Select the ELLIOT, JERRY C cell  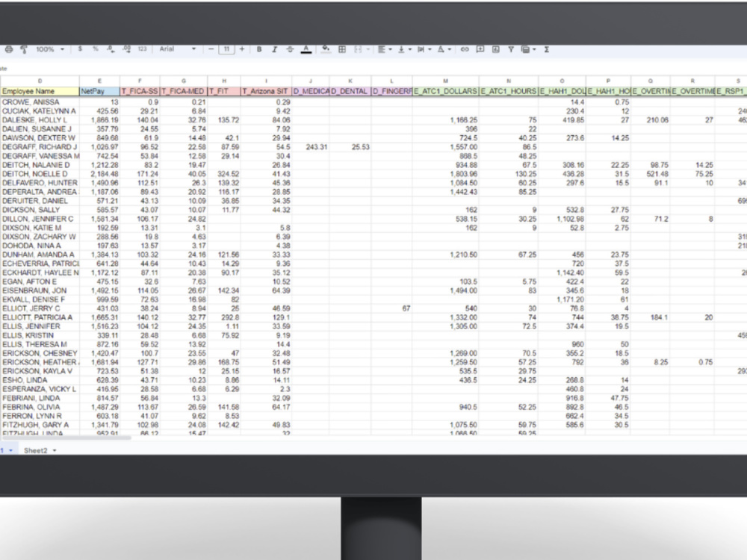[x=40, y=308]
